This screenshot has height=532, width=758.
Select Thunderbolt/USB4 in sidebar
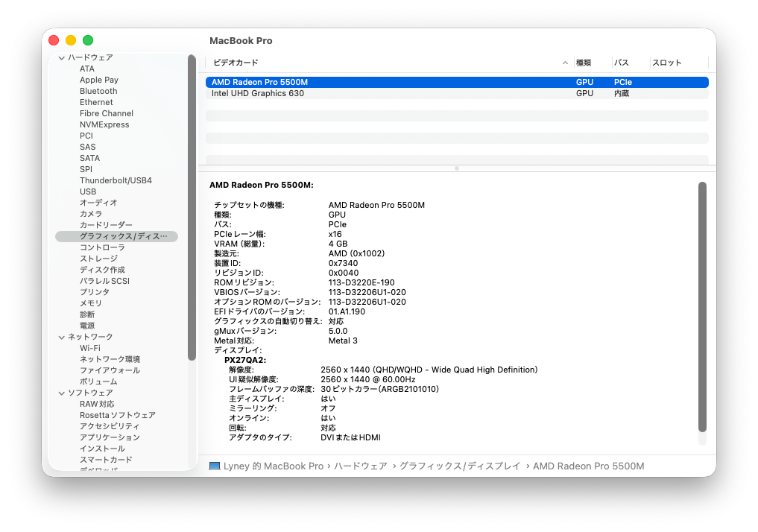[116, 180]
